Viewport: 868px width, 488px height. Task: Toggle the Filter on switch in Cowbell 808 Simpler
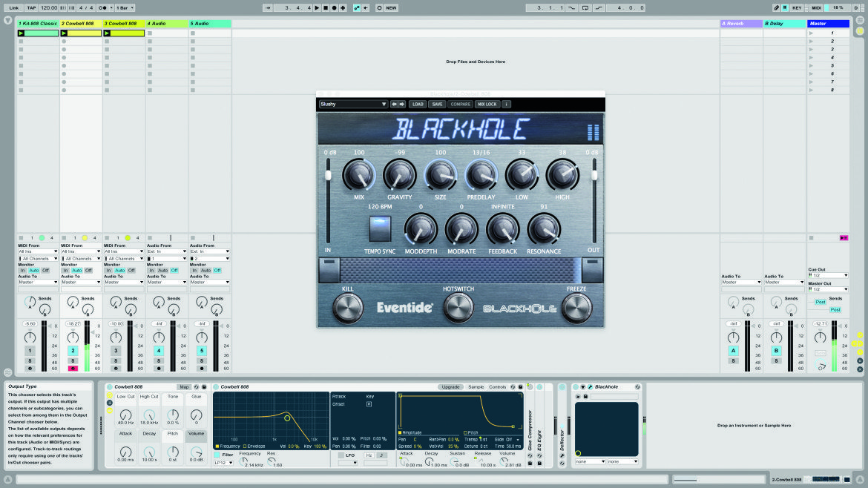coord(217,455)
